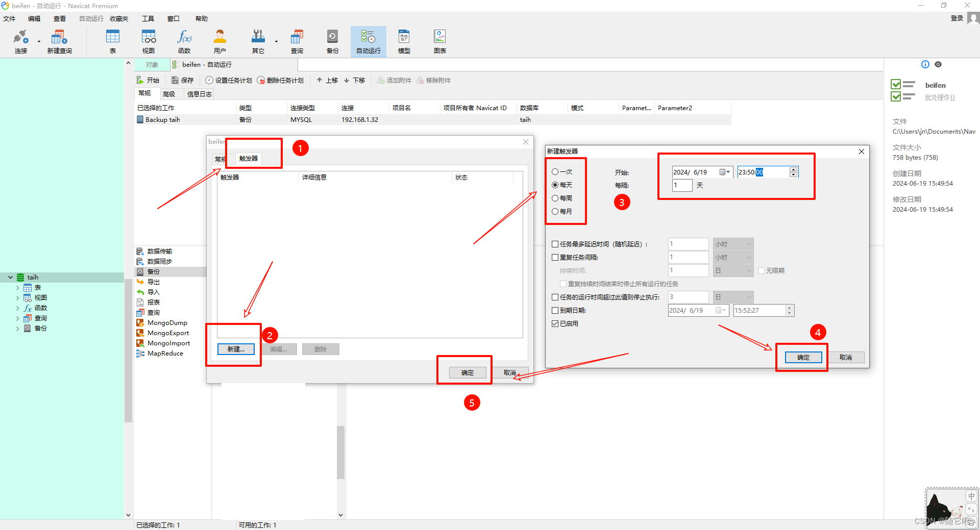Select the Monthly (每月) radio option
The image size is (980, 530).
555,211
